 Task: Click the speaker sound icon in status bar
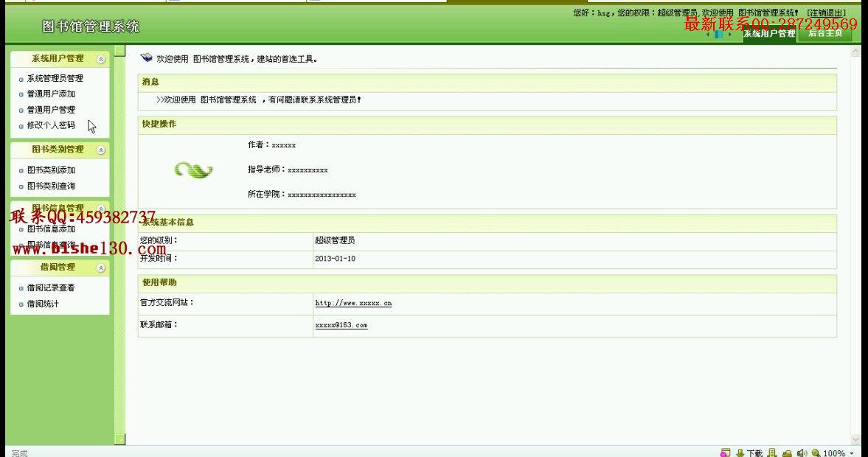point(802,453)
